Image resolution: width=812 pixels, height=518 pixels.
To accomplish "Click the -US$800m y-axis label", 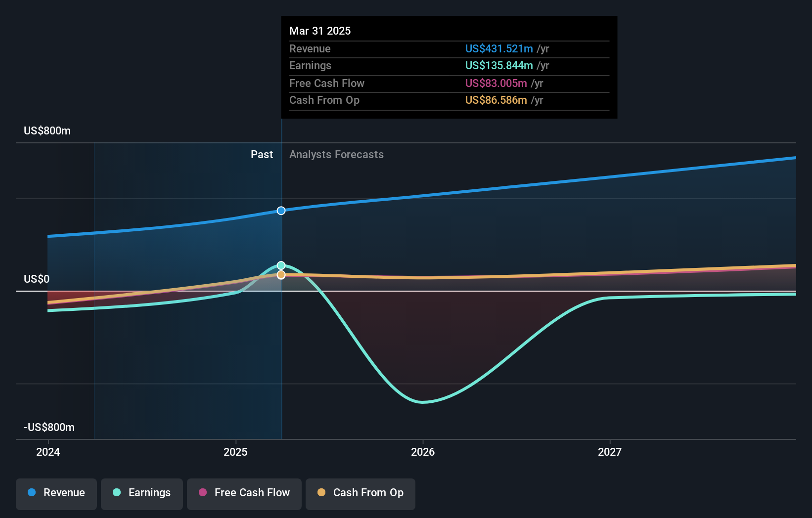I will 49,427.
